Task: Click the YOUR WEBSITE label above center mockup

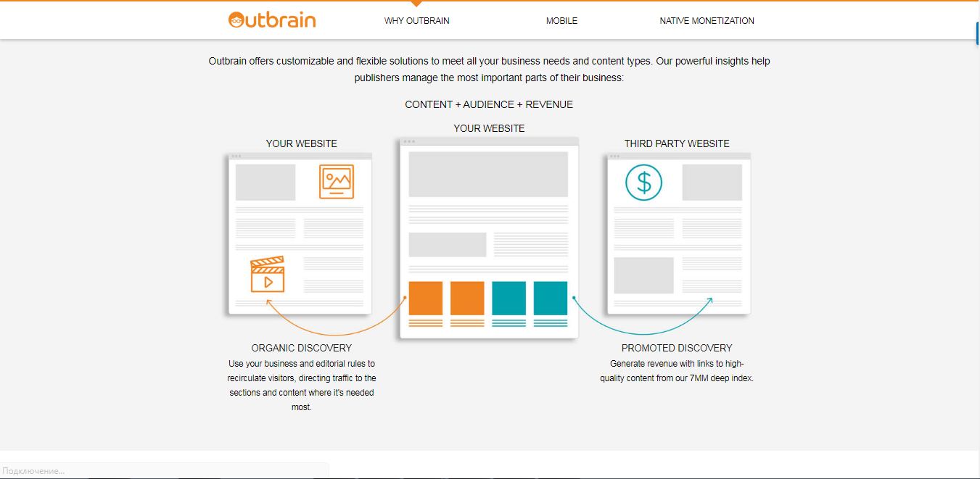Action: click(x=488, y=128)
